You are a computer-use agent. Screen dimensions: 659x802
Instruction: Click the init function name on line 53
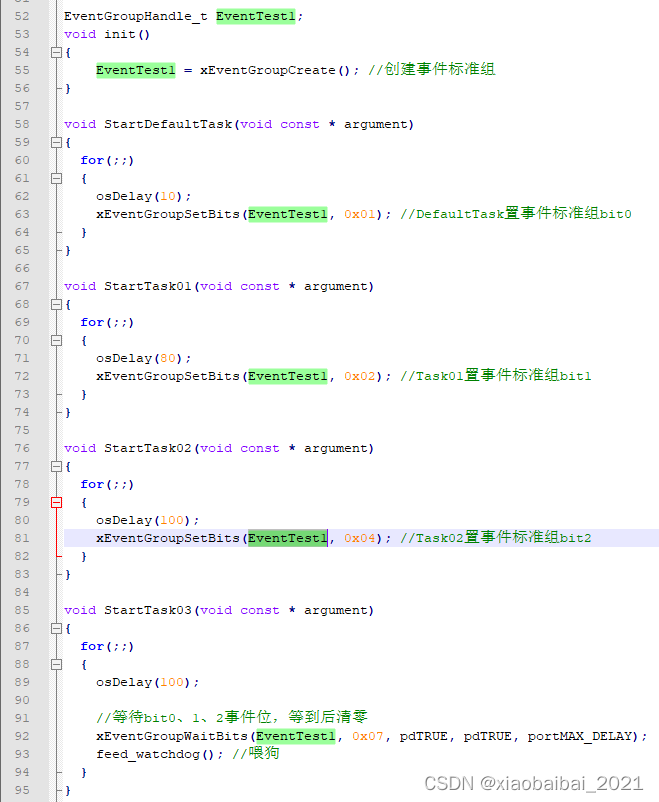[x=120, y=34]
